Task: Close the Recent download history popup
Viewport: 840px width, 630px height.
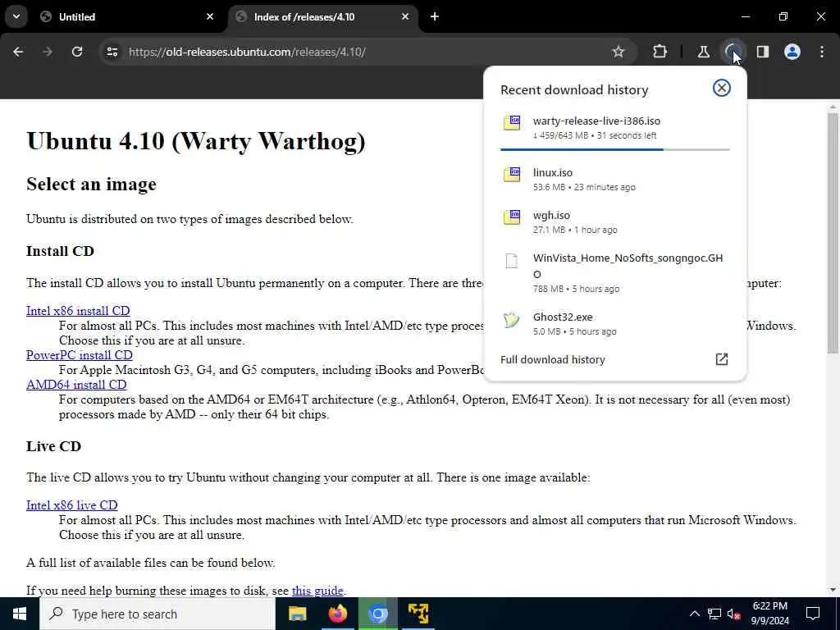Action: [722, 88]
